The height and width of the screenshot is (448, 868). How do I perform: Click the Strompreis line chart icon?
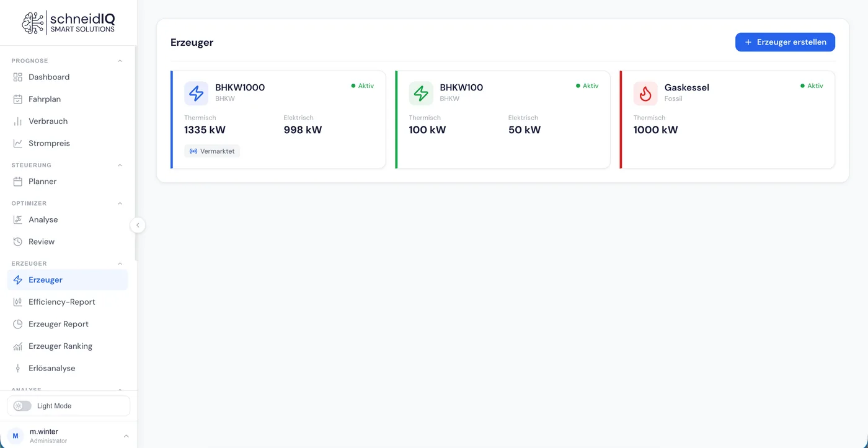(x=18, y=143)
